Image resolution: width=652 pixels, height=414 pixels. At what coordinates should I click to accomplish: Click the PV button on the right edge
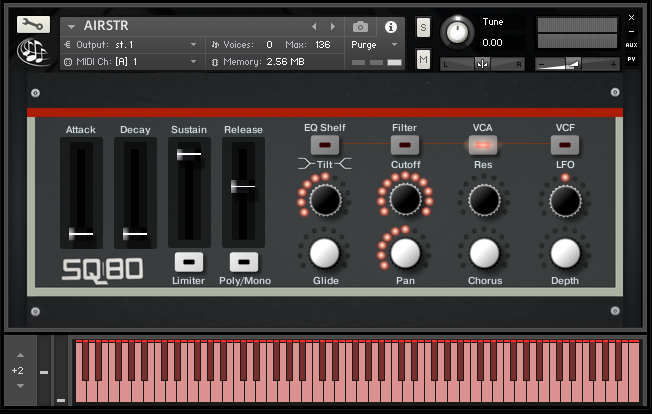click(x=631, y=60)
